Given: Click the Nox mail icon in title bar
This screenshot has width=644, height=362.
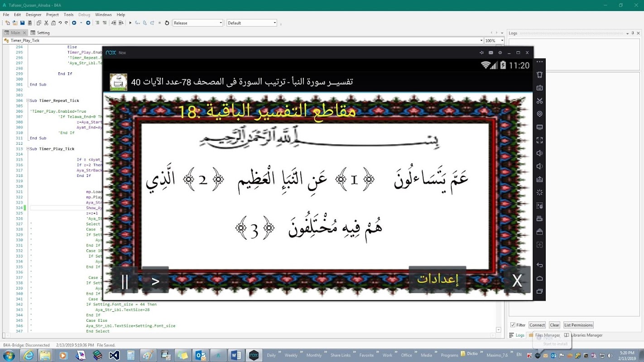Looking at the screenshot, I should 491,52.
